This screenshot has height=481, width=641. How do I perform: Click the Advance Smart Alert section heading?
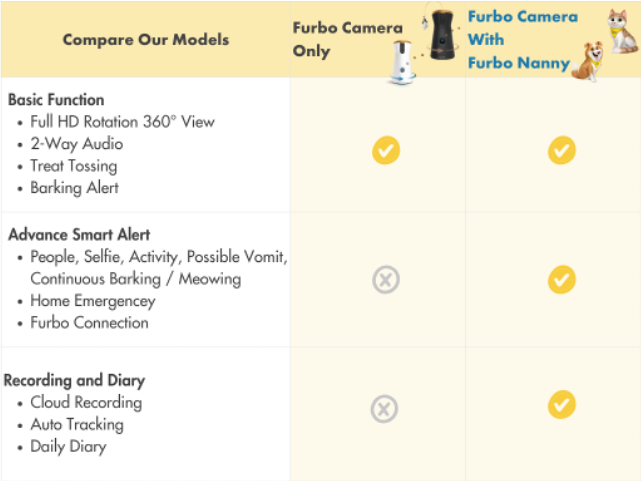[79, 235]
